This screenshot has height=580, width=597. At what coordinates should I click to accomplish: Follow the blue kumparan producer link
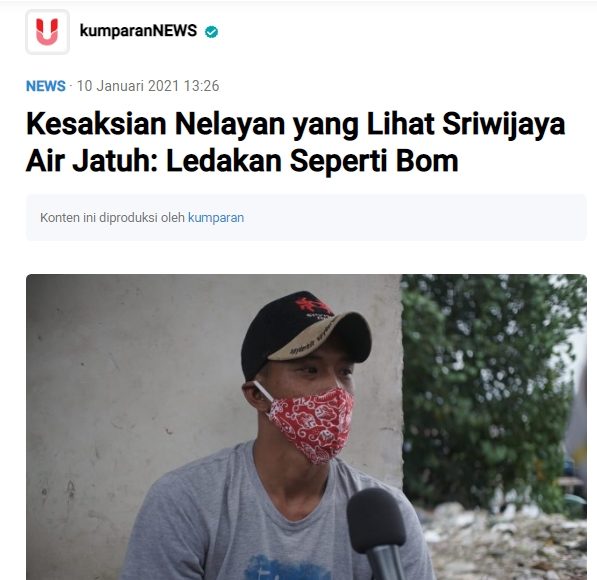point(216,218)
